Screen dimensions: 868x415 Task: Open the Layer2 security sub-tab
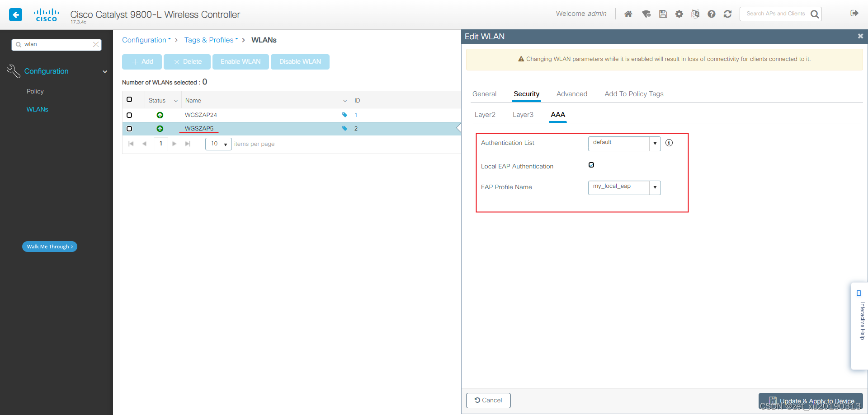tap(485, 115)
